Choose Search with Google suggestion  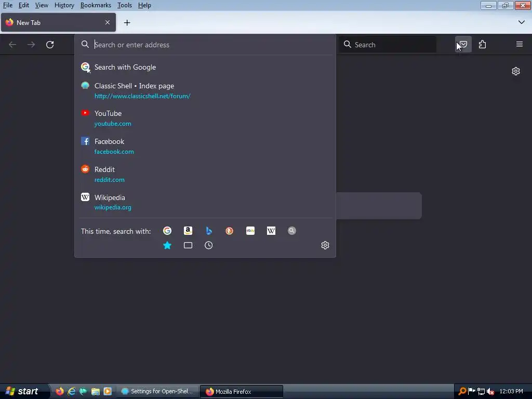pyautogui.click(x=205, y=67)
